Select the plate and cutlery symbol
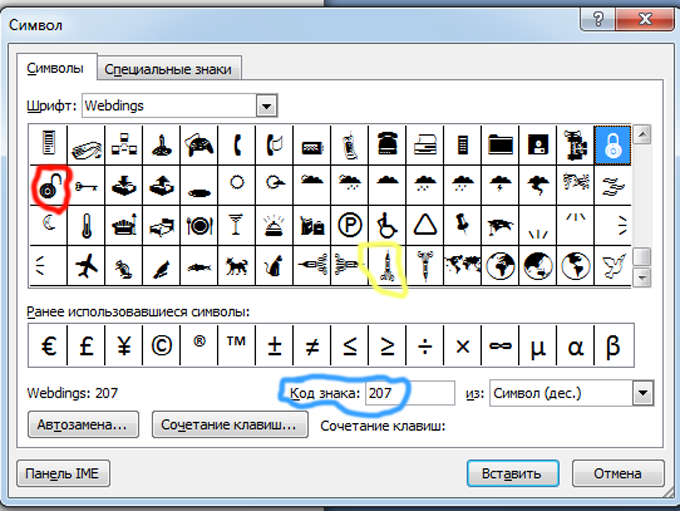The height and width of the screenshot is (511, 680). [x=199, y=226]
